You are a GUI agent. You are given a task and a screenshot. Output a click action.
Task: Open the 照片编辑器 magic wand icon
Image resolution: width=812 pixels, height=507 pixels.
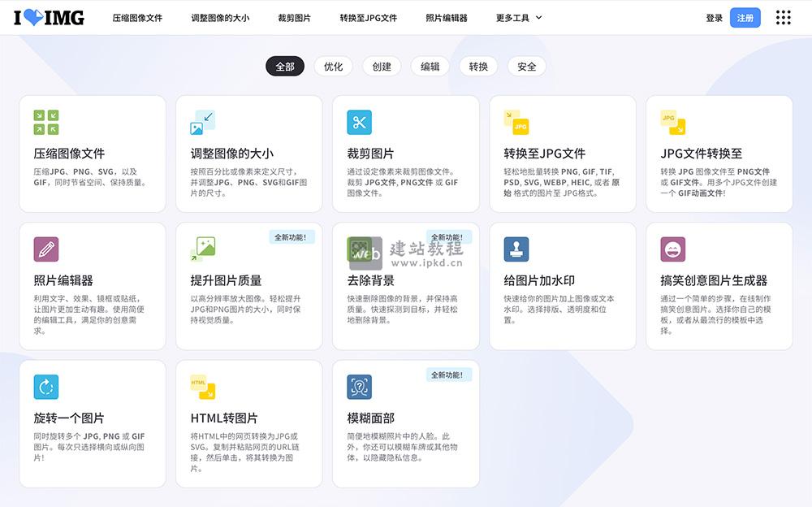point(45,249)
